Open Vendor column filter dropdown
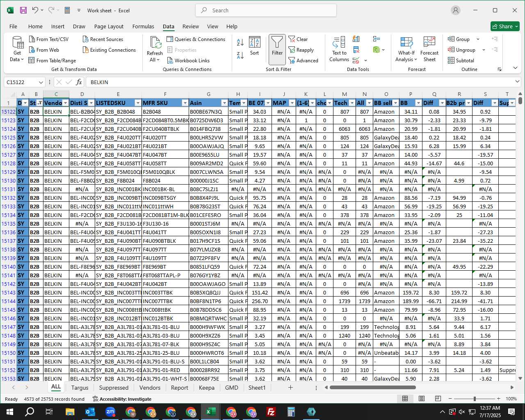Viewport: 525px width, 420px height. 66,103
